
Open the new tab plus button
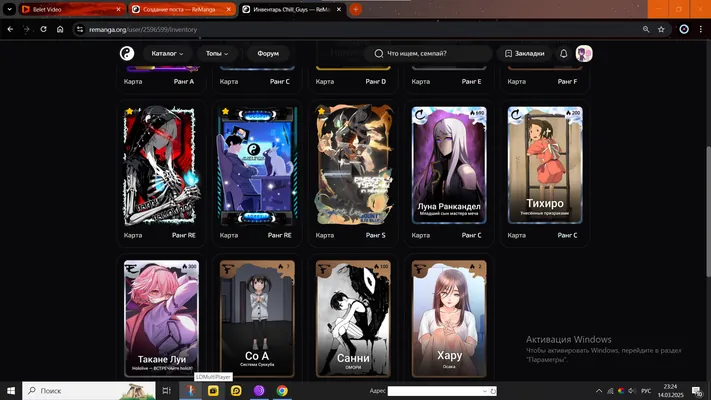356,9
